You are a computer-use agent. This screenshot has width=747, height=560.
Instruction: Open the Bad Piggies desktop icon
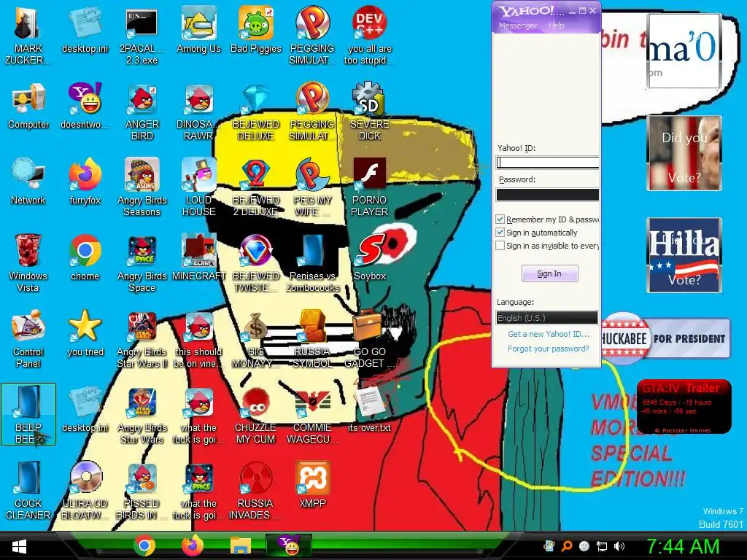(256, 31)
